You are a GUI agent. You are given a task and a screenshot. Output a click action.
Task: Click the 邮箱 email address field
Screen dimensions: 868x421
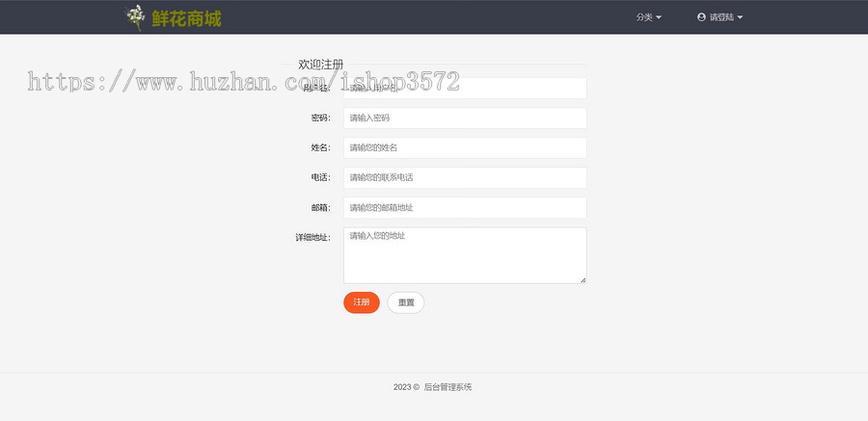point(465,207)
